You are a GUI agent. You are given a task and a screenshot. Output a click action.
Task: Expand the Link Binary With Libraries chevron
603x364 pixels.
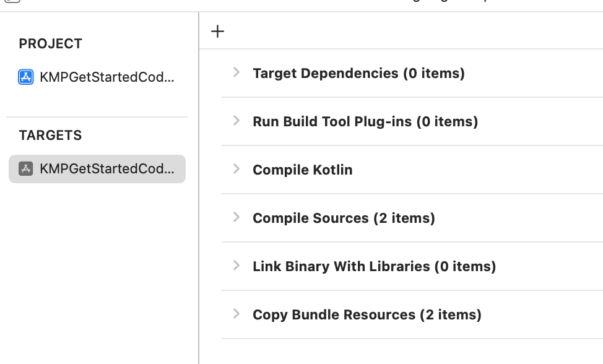[x=236, y=266]
